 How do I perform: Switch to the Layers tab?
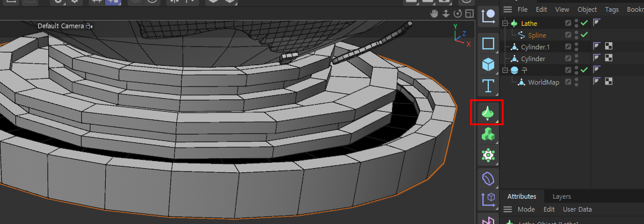tap(562, 196)
